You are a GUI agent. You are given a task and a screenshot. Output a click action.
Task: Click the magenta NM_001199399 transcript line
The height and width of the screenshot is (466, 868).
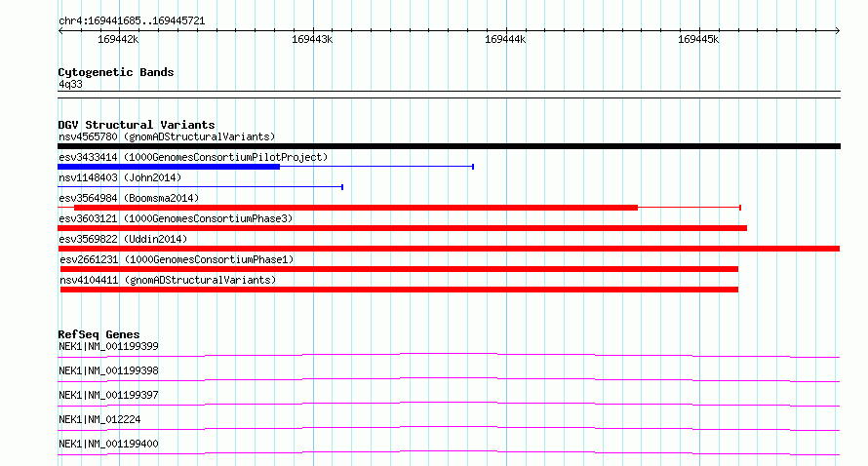pos(449,355)
